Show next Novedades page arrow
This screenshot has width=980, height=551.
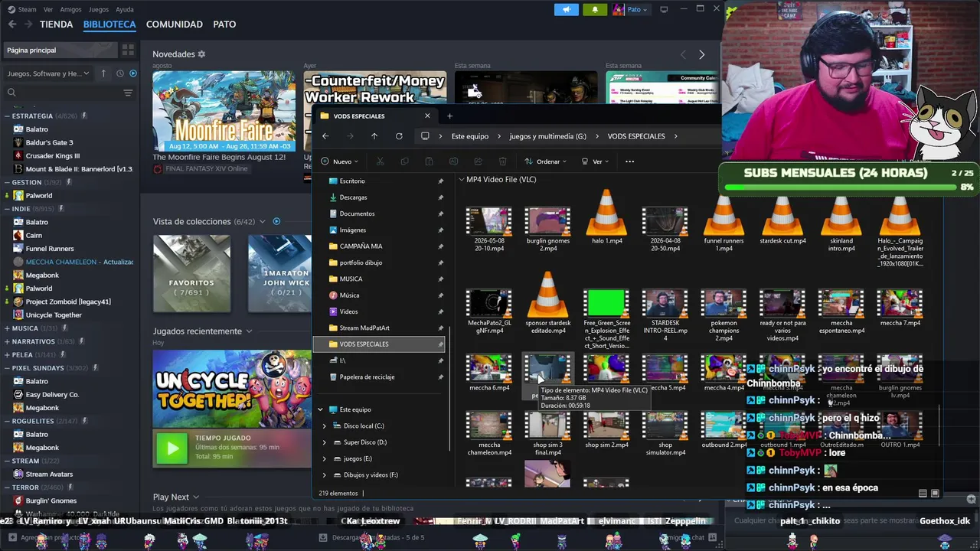click(701, 54)
